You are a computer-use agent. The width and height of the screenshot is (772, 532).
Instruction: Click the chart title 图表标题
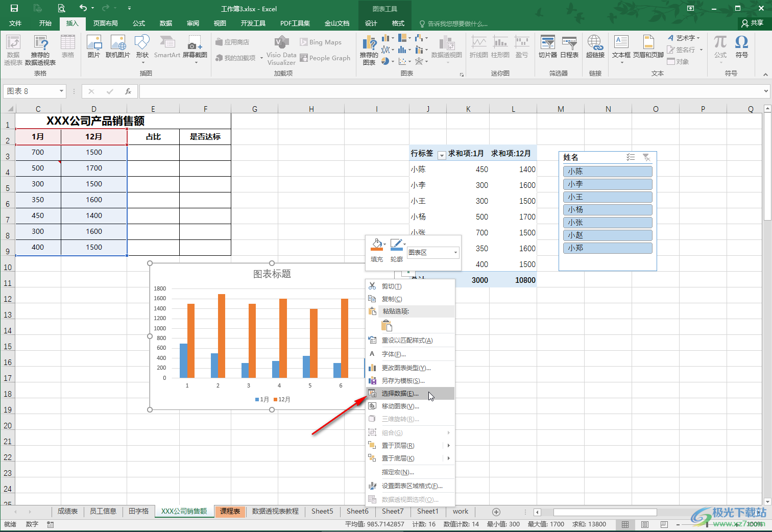click(x=272, y=274)
